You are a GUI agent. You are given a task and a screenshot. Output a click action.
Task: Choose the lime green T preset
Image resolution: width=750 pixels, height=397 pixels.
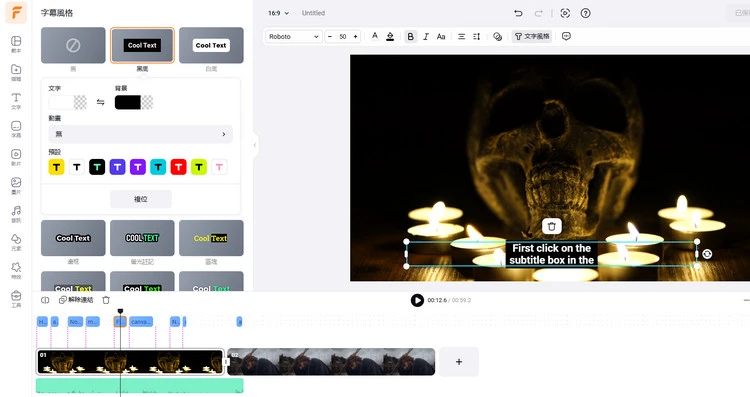tap(199, 167)
